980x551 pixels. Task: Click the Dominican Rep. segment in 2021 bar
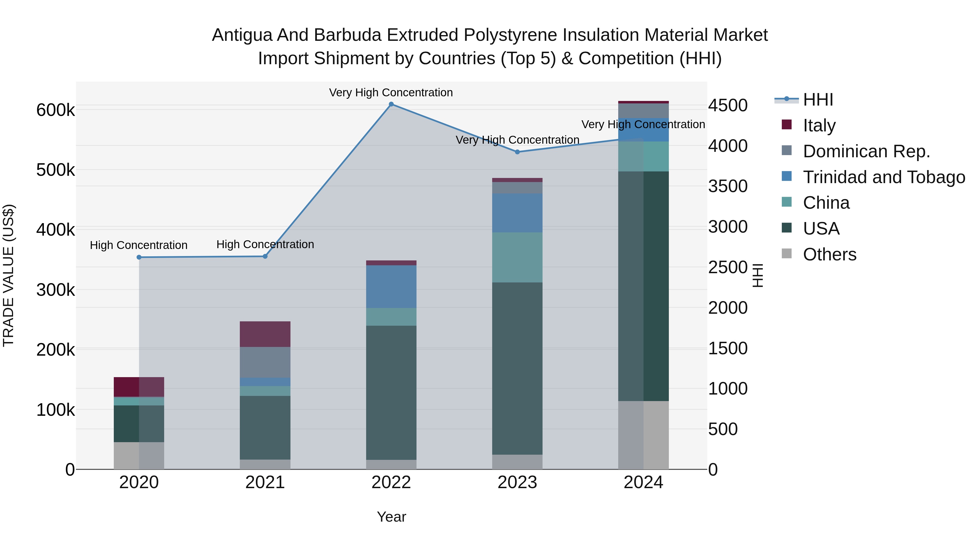pyautogui.click(x=265, y=362)
